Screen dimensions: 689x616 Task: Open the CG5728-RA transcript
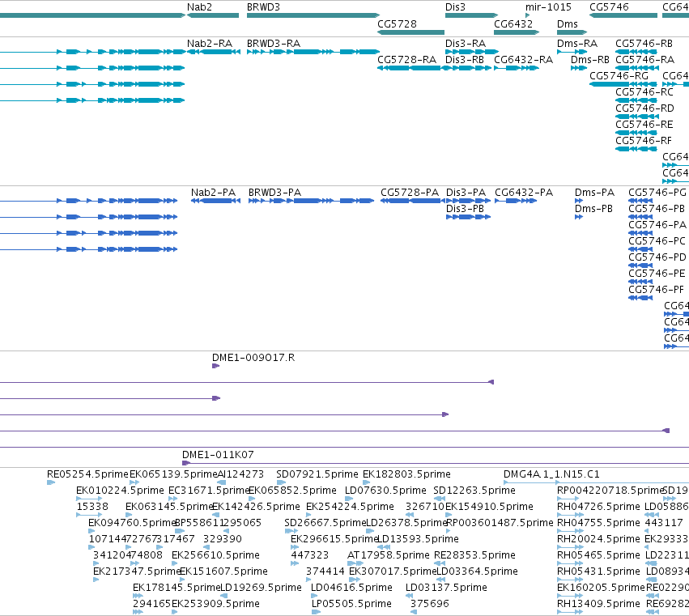point(410,68)
